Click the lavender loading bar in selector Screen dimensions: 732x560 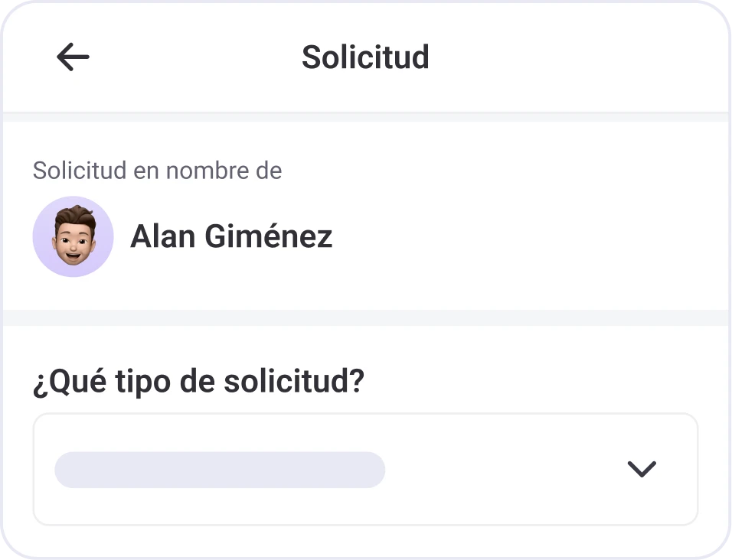click(220, 469)
